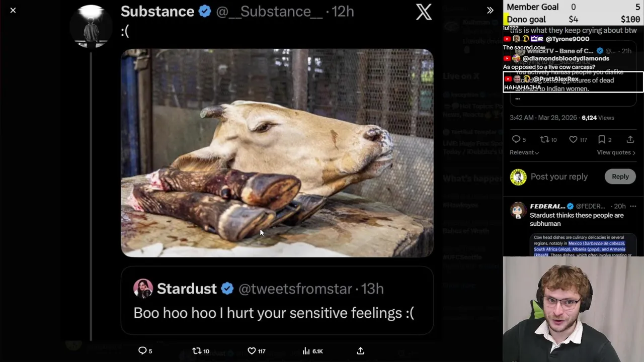Toggle repost in the side panel
644x362 pixels.
tap(544, 139)
